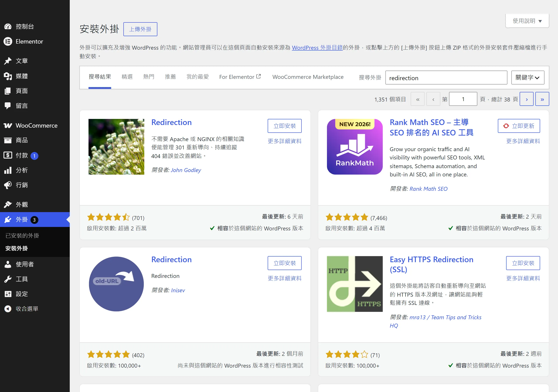Click the 分析 bar chart icon
The width and height of the screenshot is (558, 392).
tap(8, 170)
